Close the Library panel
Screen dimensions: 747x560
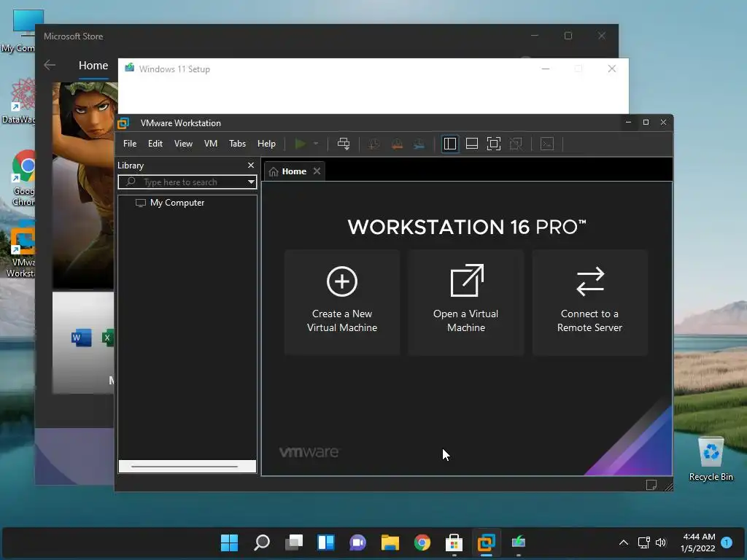point(251,166)
